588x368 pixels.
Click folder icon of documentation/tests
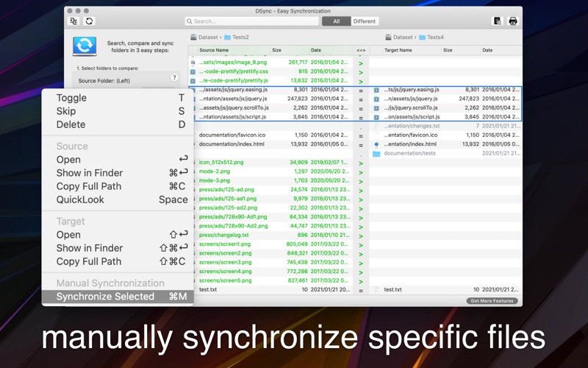point(376,154)
